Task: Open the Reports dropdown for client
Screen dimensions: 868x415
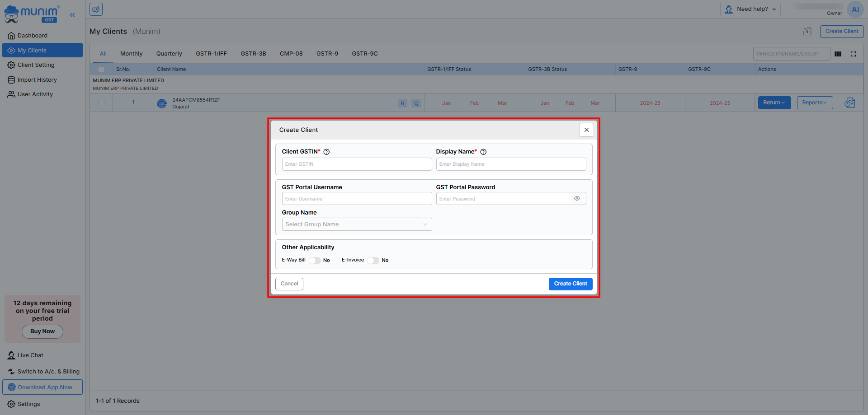Action: coord(814,103)
